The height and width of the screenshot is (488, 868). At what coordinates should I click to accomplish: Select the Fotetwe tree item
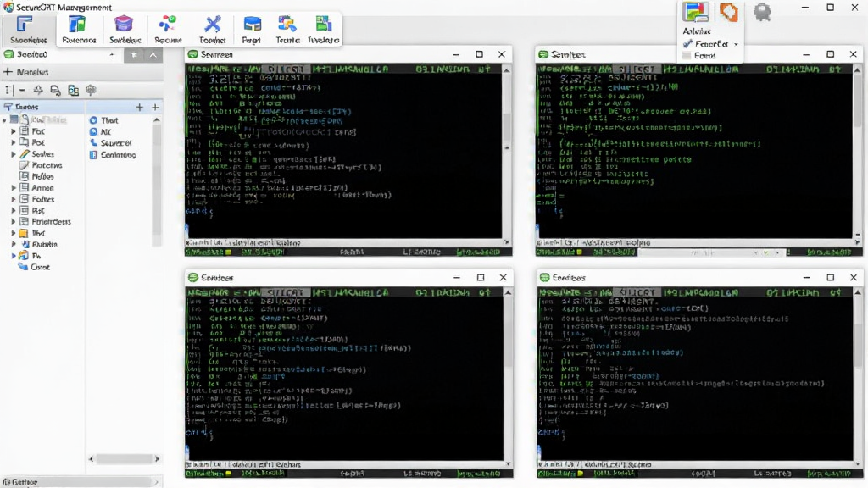pyautogui.click(x=41, y=165)
